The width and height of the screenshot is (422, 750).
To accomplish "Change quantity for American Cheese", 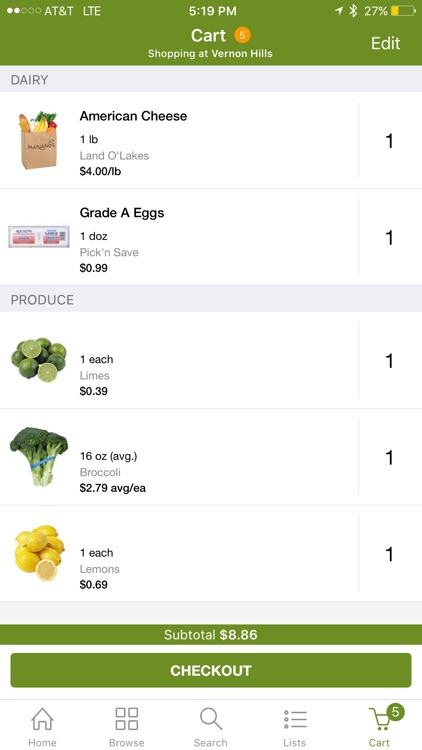I will coord(389,141).
